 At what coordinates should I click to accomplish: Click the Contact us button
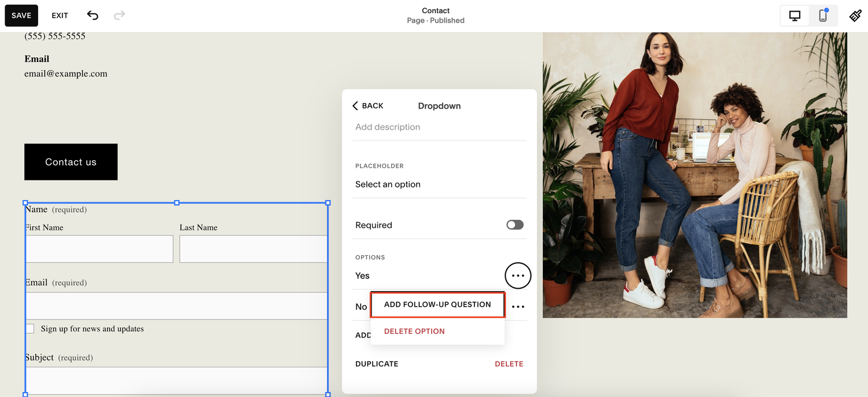tap(71, 162)
